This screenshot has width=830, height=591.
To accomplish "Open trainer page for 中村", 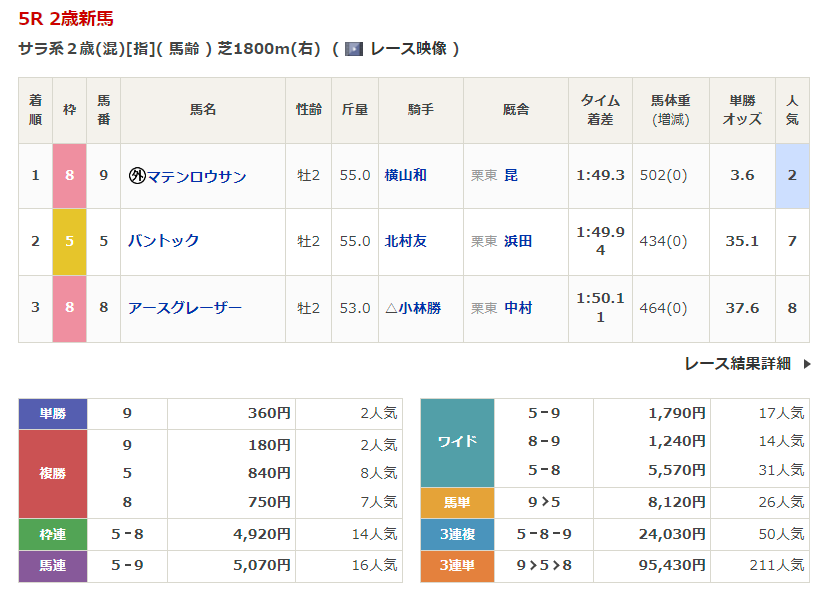I will pyautogui.click(x=518, y=308).
